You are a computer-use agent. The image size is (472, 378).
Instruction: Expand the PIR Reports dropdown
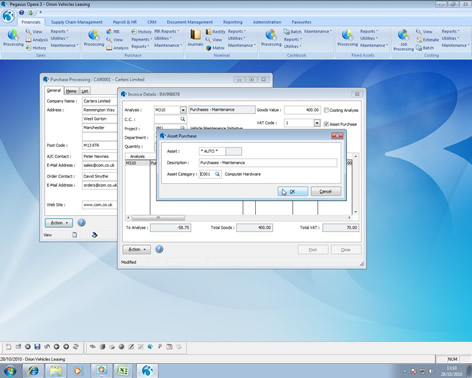tap(166, 31)
